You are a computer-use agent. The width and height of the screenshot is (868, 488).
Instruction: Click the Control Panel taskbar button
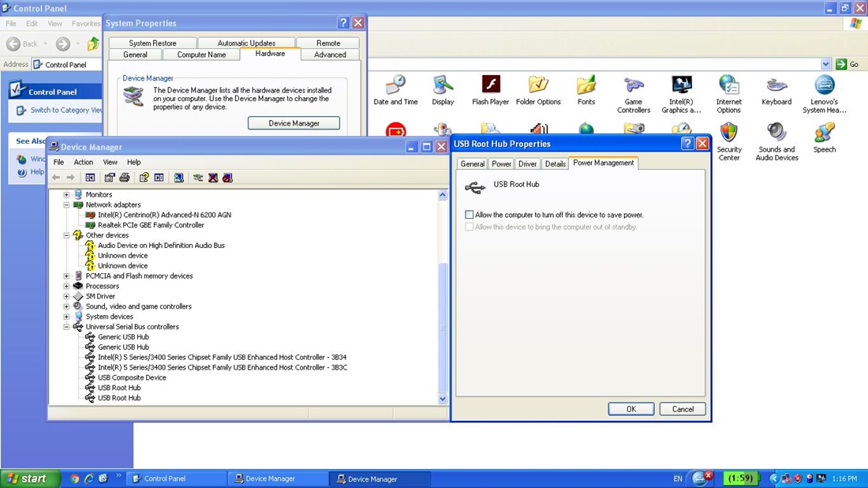176,479
